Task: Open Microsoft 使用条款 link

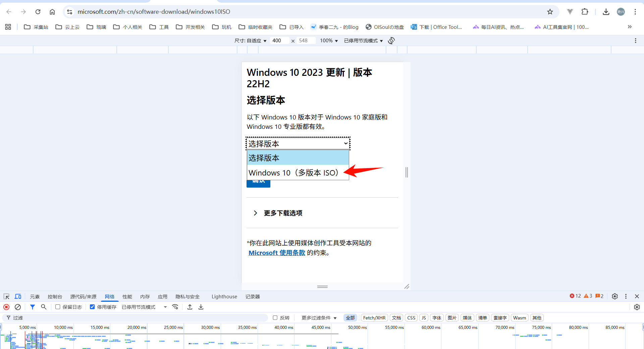Action: (277, 253)
